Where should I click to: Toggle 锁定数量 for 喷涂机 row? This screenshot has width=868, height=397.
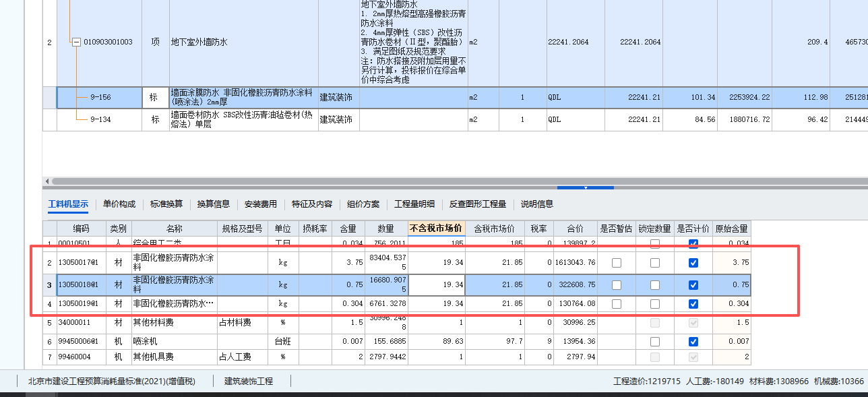pos(655,342)
